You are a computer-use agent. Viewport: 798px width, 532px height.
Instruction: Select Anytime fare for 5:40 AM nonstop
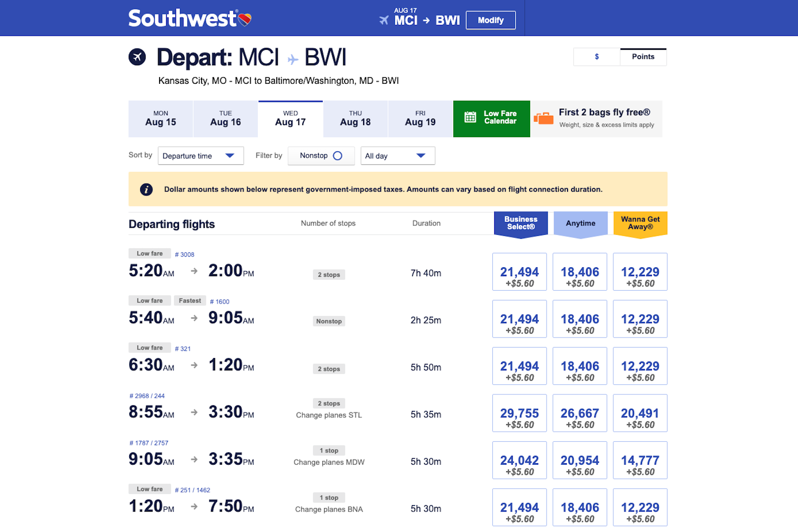pyautogui.click(x=580, y=319)
